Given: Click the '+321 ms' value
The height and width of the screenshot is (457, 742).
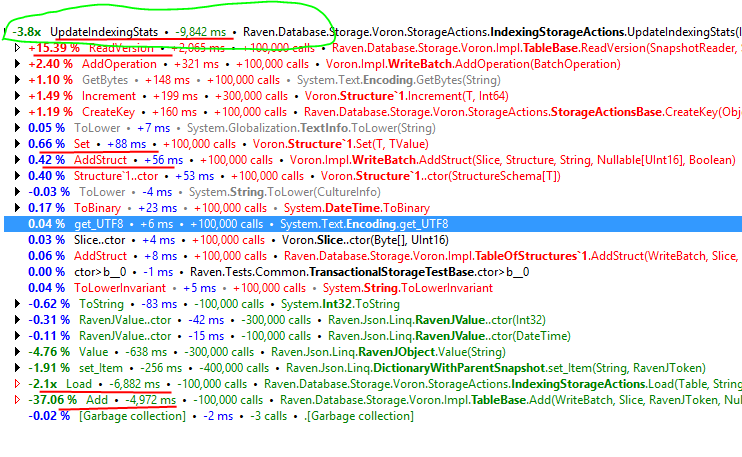Looking at the screenshot, I should (196, 64).
